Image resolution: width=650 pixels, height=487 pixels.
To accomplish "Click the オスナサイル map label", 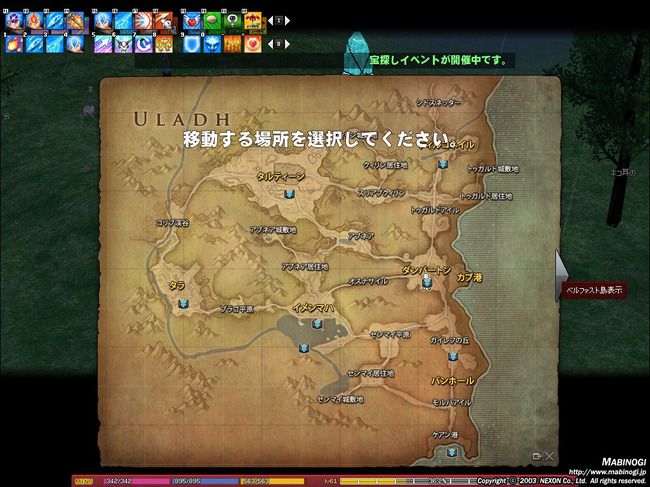I will click(x=368, y=281).
